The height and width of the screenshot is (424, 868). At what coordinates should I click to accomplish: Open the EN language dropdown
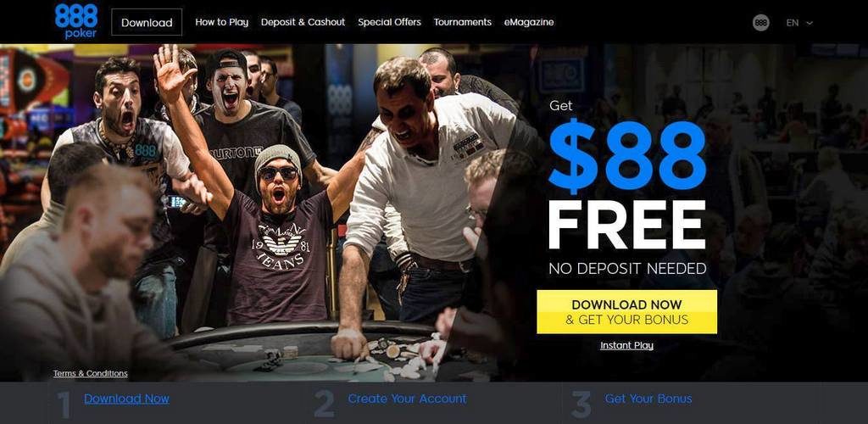tap(799, 23)
